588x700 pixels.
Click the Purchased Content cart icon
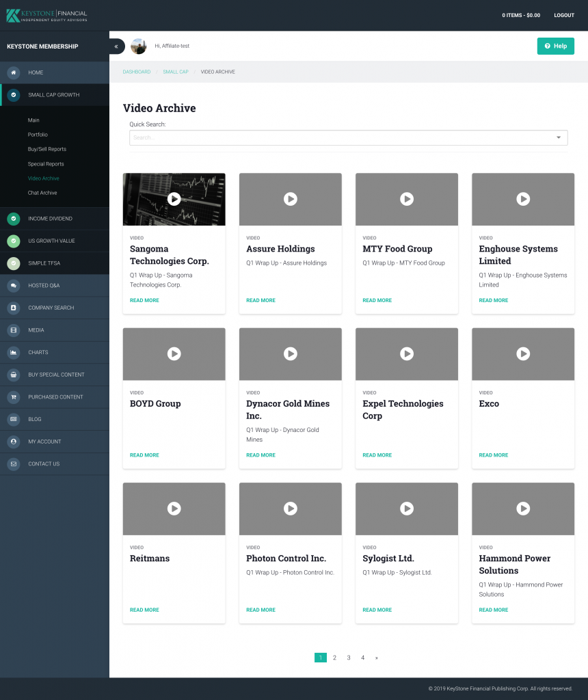coord(14,397)
